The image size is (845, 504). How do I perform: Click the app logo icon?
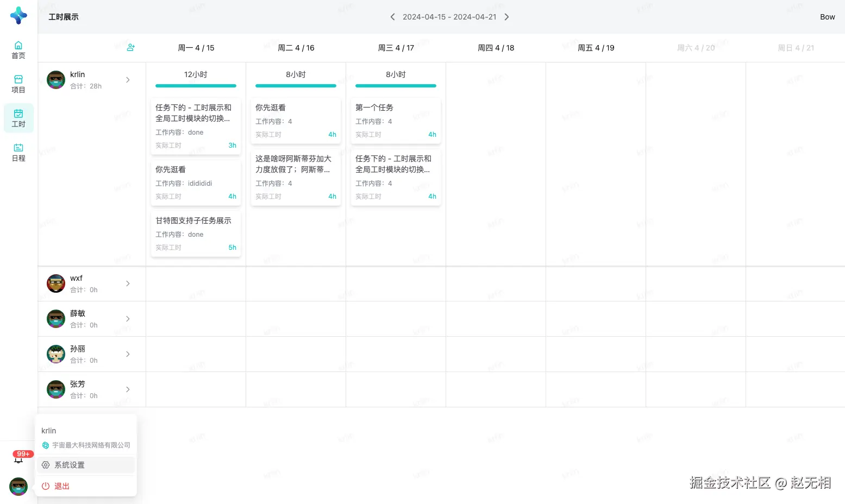pos(18,15)
